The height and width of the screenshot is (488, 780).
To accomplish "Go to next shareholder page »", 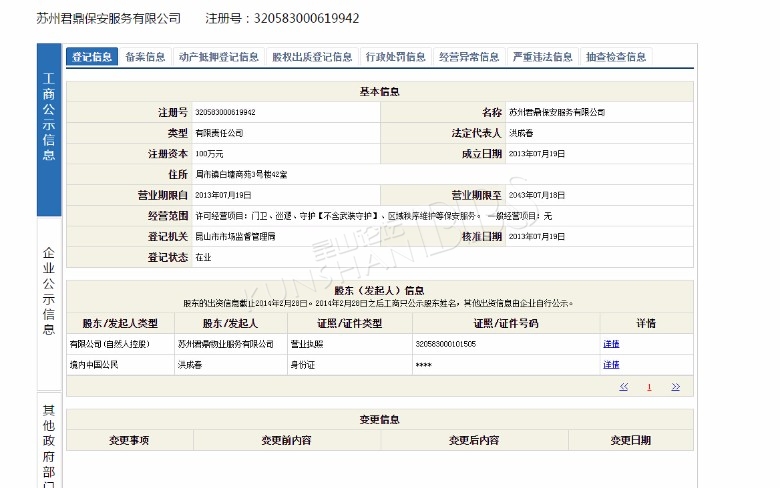I will [676, 387].
